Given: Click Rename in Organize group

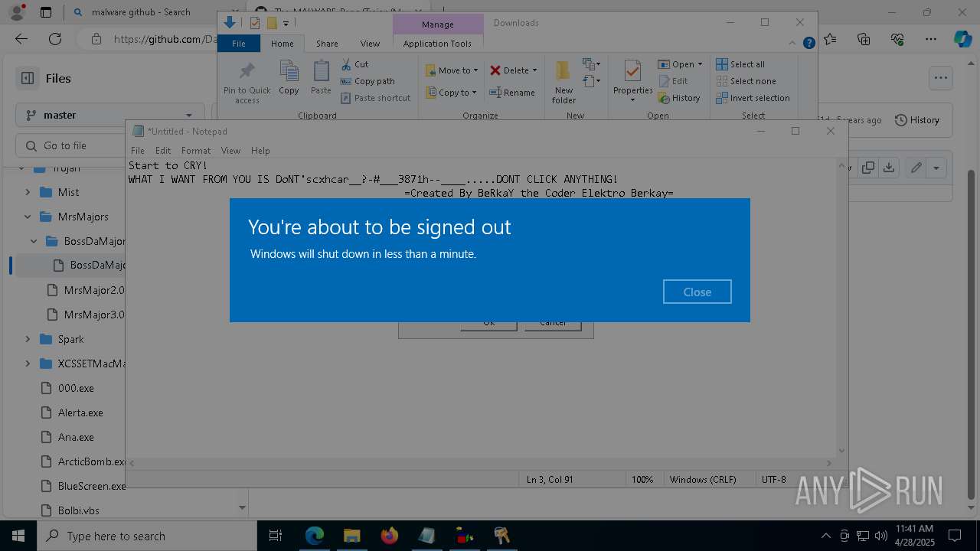Looking at the screenshot, I should [512, 93].
